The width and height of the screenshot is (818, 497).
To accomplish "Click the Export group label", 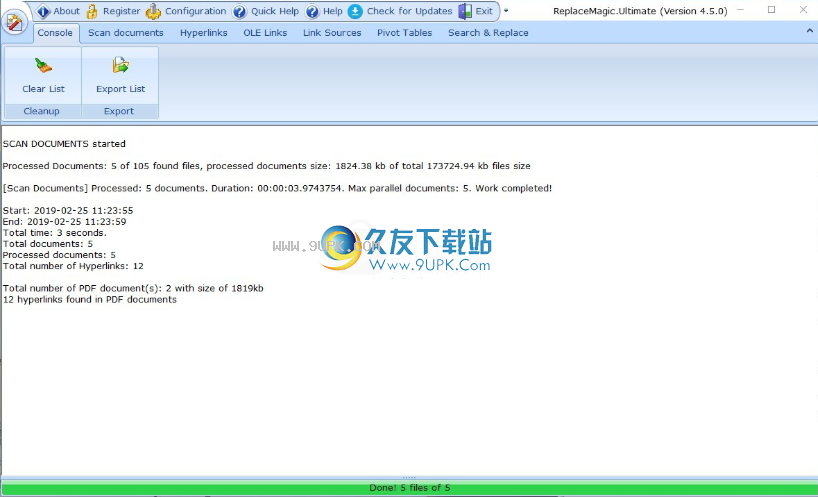I will click(119, 111).
